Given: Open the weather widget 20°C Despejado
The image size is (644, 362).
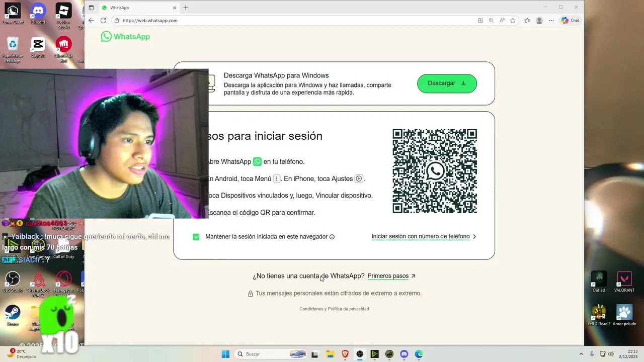Looking at the screenshot, I should (x=23, y=354).
